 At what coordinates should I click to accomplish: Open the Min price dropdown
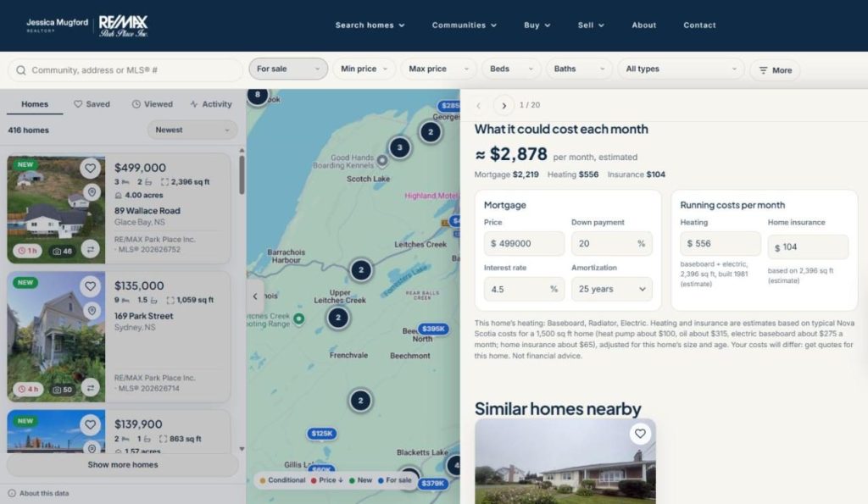pyautogui.click(x=364, y=69)
